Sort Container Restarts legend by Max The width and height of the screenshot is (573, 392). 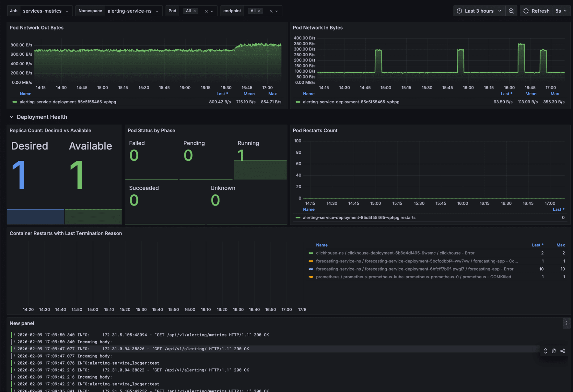(x=560, y=245)
